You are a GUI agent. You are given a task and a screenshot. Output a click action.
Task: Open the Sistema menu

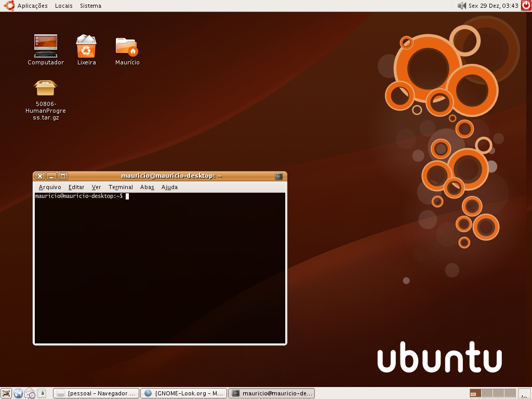(x=90, y=6)
